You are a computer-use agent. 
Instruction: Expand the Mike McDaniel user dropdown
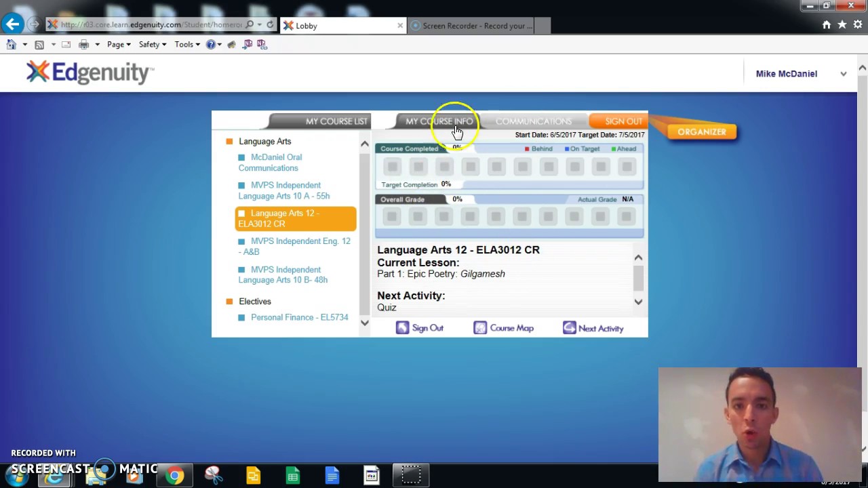(843, 74)
